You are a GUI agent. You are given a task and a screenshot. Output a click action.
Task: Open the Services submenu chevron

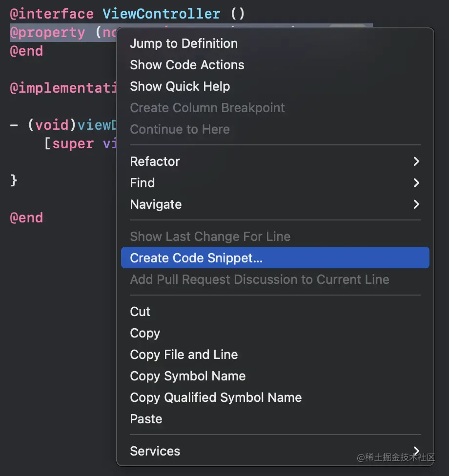click(416, 451)
